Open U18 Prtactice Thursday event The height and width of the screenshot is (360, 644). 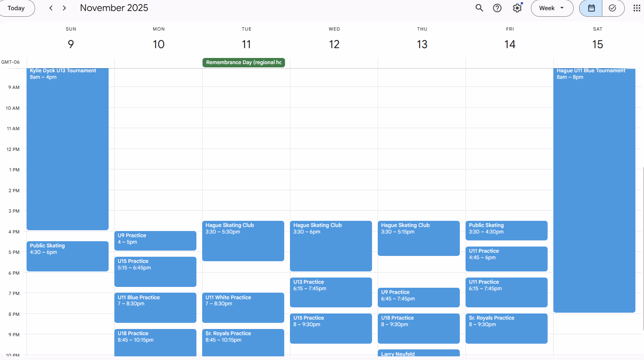point(419,329)
